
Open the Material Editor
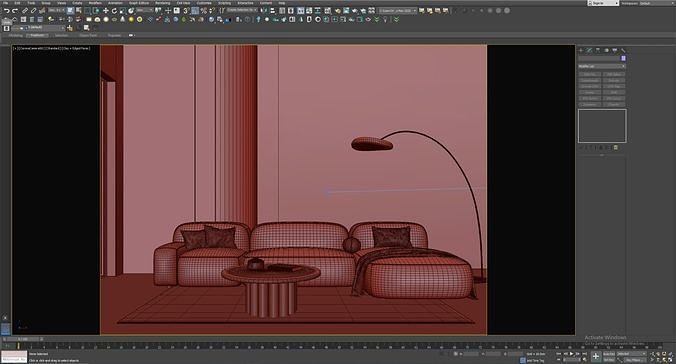point(328,10)
